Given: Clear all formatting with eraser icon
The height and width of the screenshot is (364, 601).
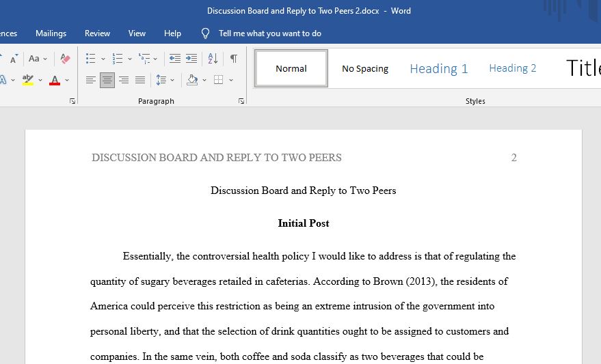Looking at the screenshot, I should click(65, 59).
